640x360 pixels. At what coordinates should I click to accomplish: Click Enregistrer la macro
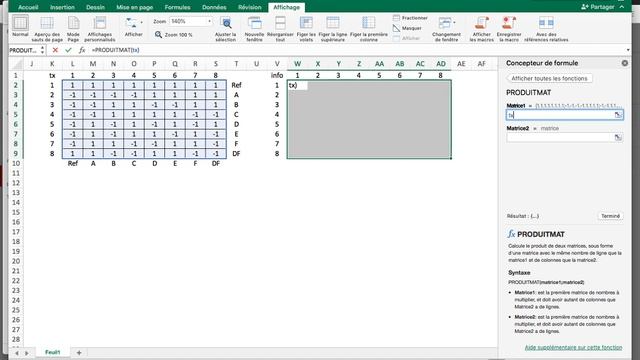509,28
